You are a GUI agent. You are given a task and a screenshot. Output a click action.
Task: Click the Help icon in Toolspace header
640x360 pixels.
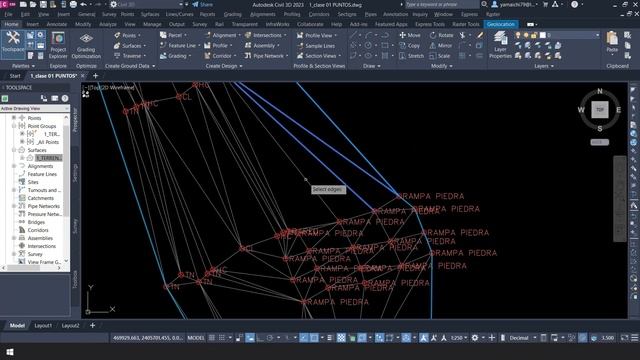click(65, 98)
